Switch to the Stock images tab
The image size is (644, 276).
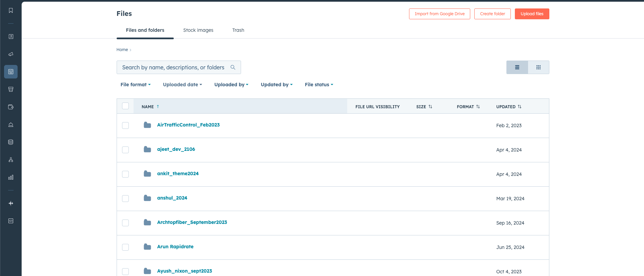point(198,30)
